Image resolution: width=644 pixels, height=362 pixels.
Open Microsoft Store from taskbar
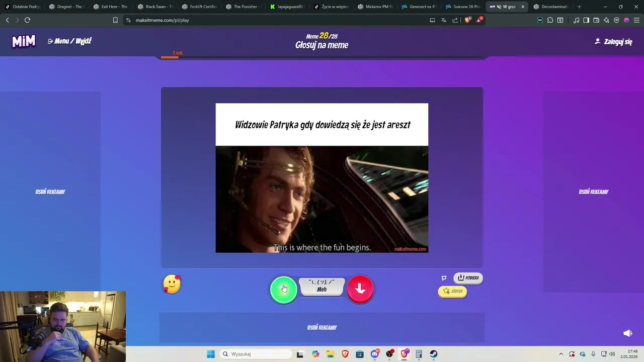click(360, 354)
